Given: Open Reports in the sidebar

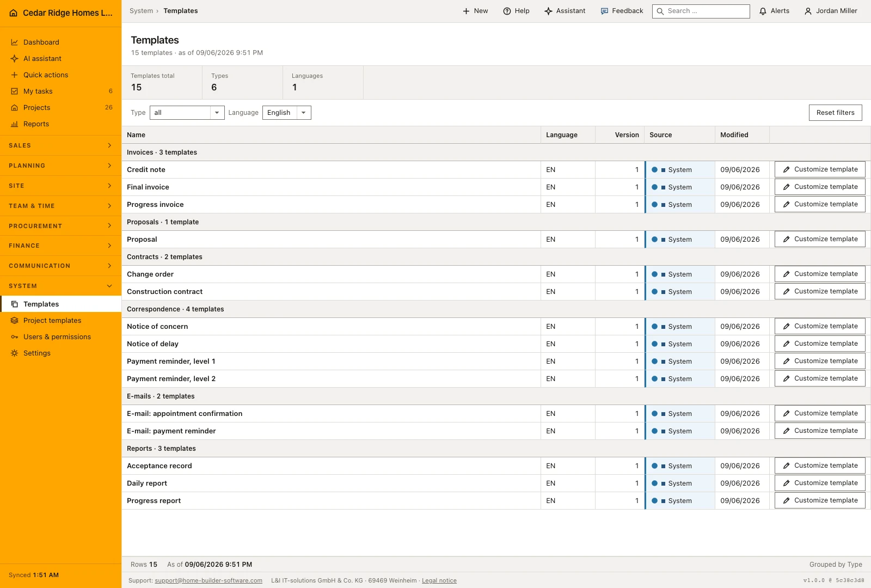Looking at the screenshot, I should tap(60, 124).
